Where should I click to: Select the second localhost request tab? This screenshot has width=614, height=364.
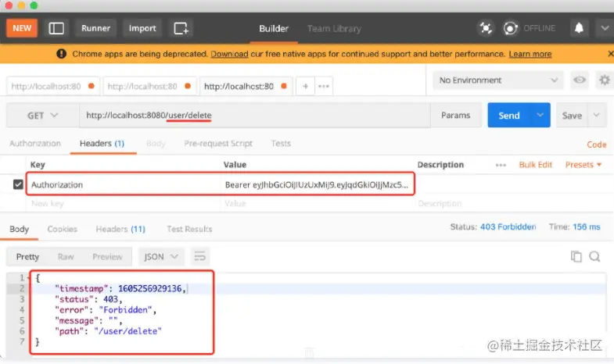(149, 86)
